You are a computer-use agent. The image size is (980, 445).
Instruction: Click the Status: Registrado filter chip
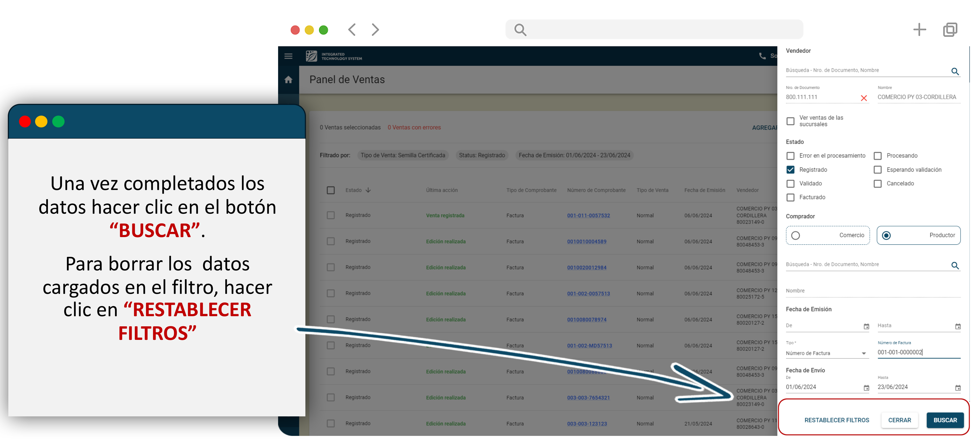[482, 155]
